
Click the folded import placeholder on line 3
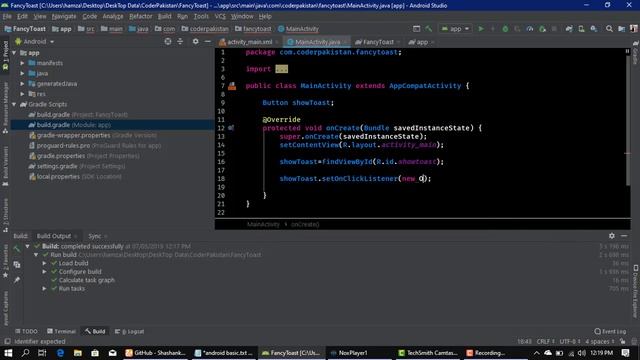[x=282, y=69]
